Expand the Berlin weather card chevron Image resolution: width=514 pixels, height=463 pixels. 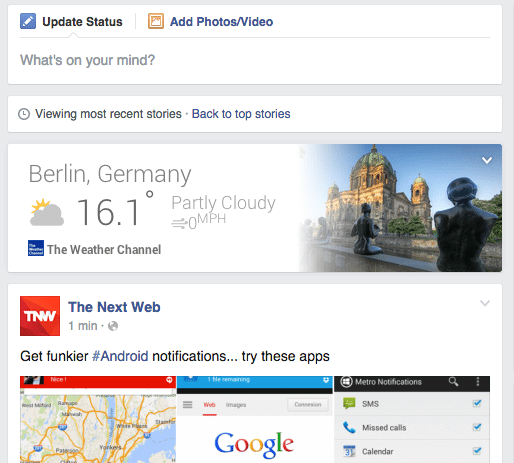[x=487, y=160]
